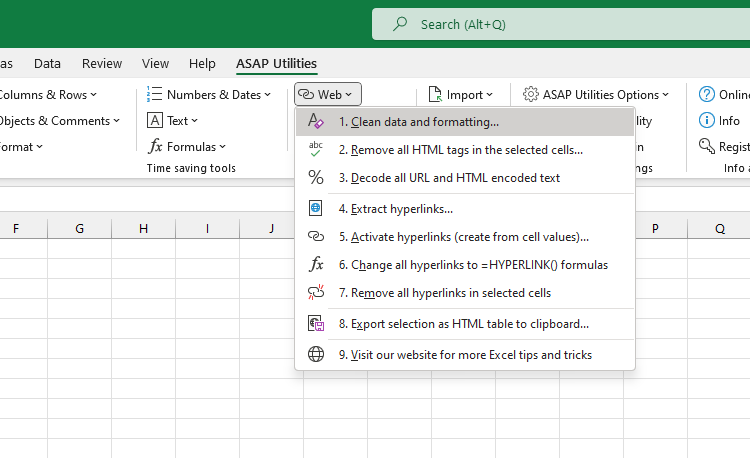Click the Web chain-link icon in the ribbon
750x458 pixels.
(x=306, y=94)
